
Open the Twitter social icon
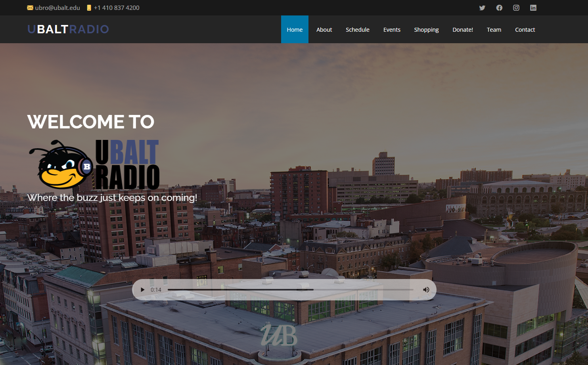[x=482, y=8]
